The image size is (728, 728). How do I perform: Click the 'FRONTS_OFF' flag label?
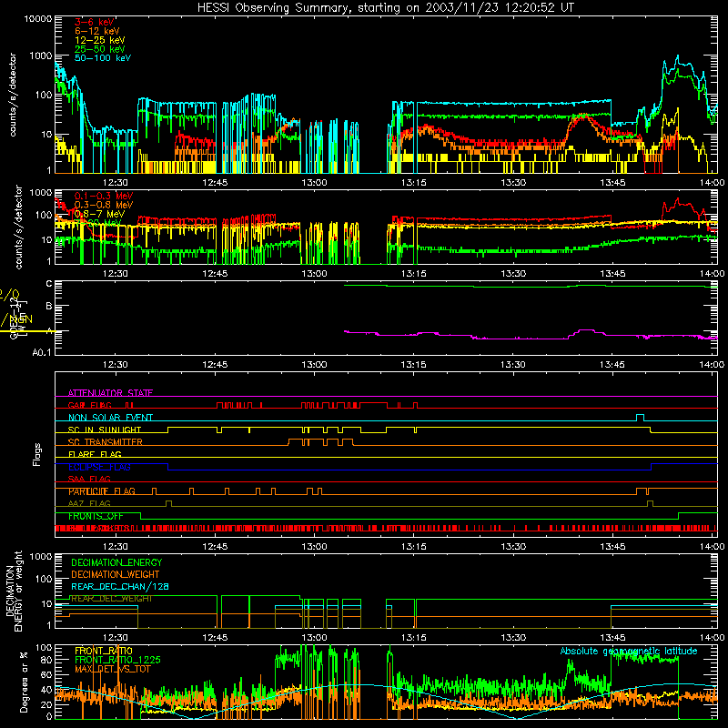coord(96,516)
